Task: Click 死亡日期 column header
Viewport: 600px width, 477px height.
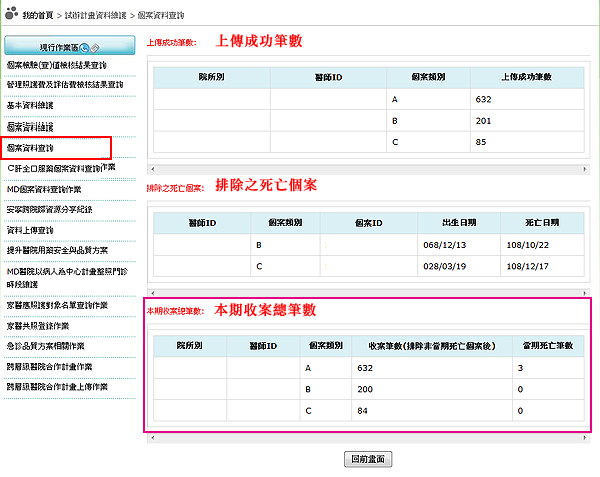Action: click(540, 221)
